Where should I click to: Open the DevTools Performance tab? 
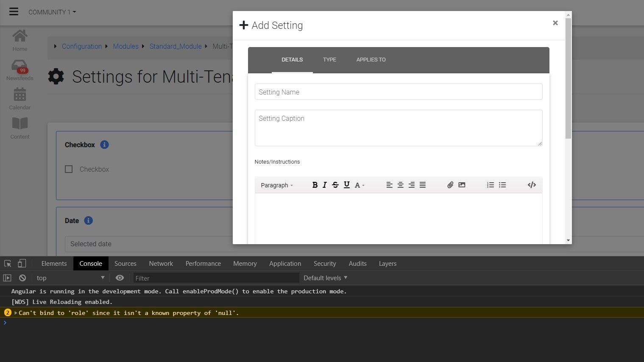point(203,264)
